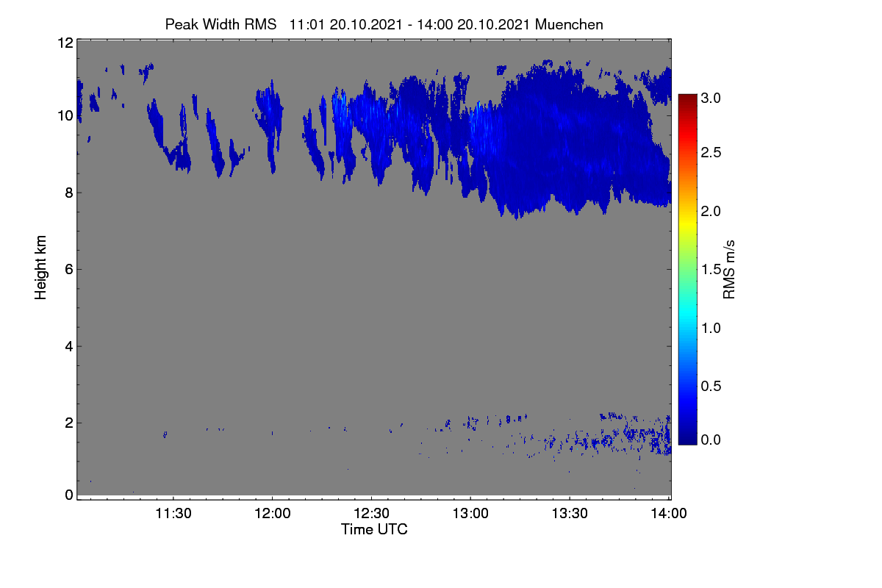Click the 14:00 time axis tick label
The width and height of the screenshot is (882, 588).
(669, 514)
